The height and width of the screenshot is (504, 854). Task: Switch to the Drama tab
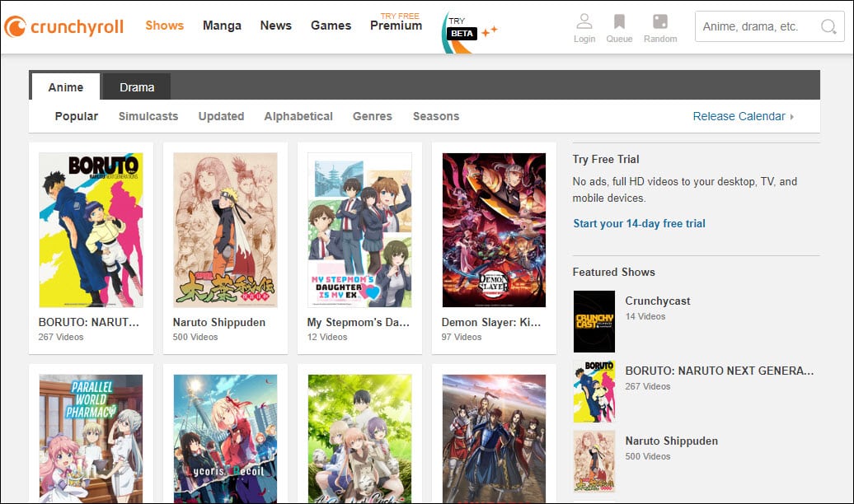pos(137,87)
